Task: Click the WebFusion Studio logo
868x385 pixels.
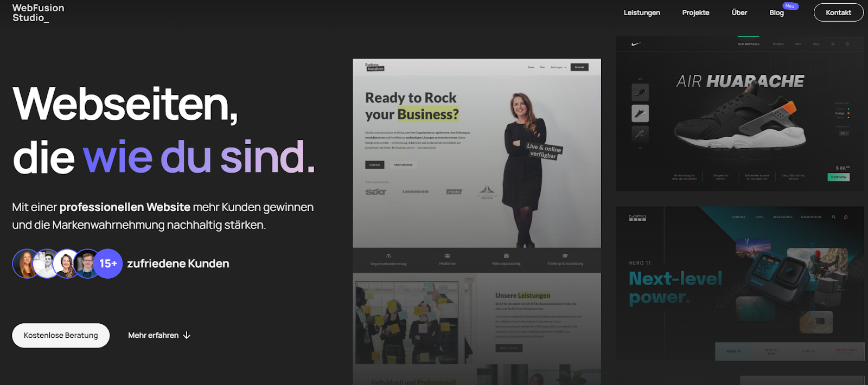Action: (x=38, y=12)
